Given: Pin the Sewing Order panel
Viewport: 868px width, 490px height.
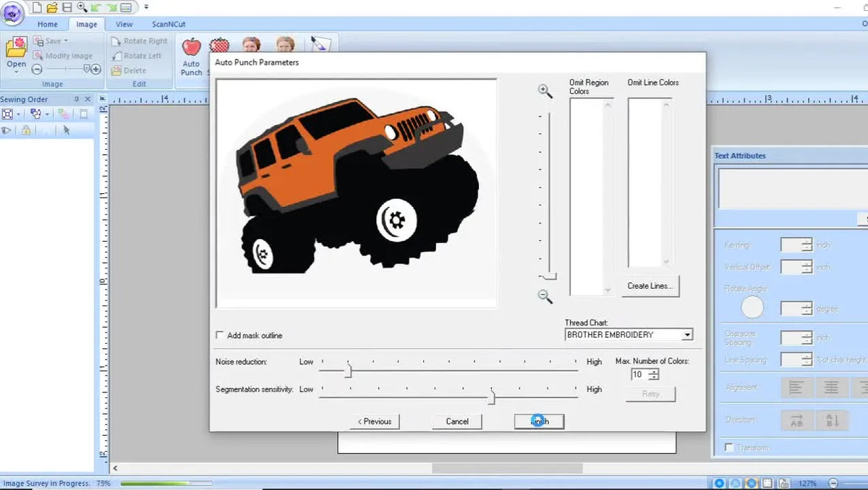Looking at the screenshot, I should (77, 99).
